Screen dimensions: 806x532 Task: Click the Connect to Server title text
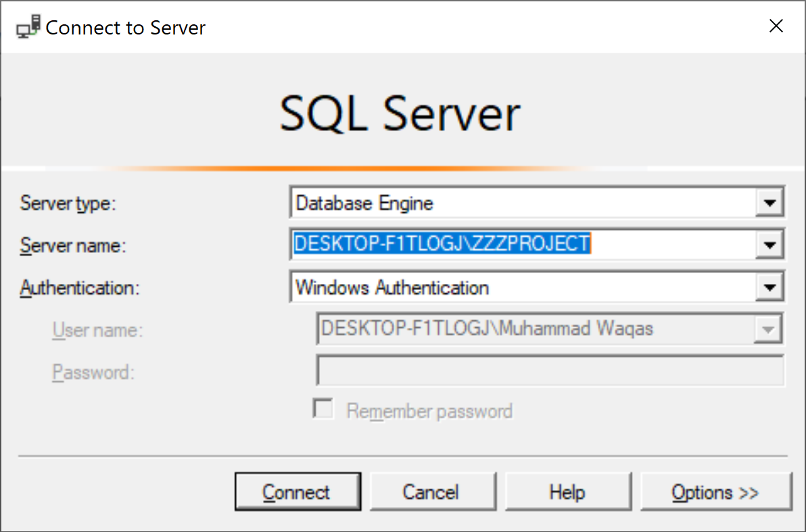tap(125, 27)
